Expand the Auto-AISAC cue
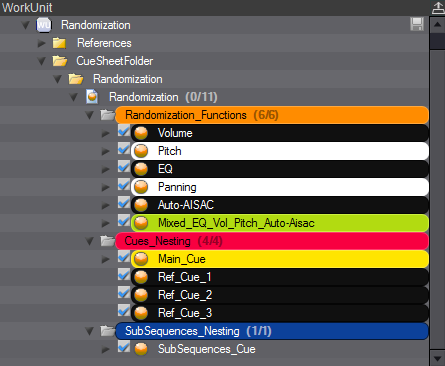The image size is (445, 366). coord(105,205)
